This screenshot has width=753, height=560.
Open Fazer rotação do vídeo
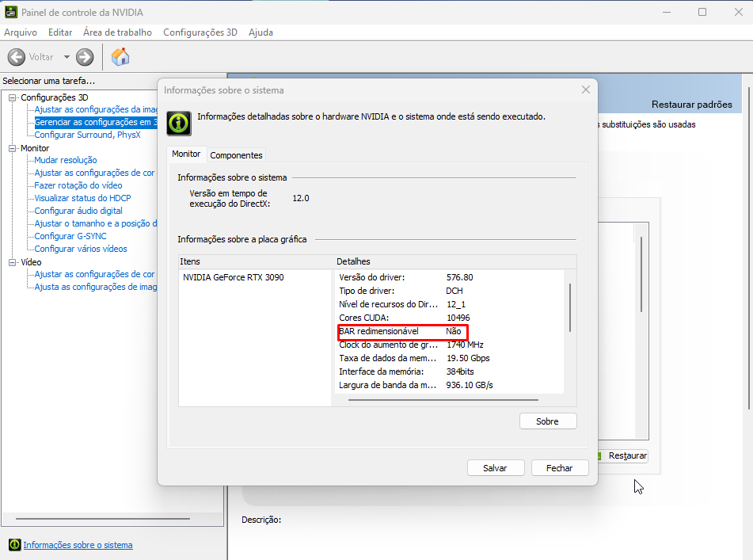pyautogui.click(x=78, y=185)
